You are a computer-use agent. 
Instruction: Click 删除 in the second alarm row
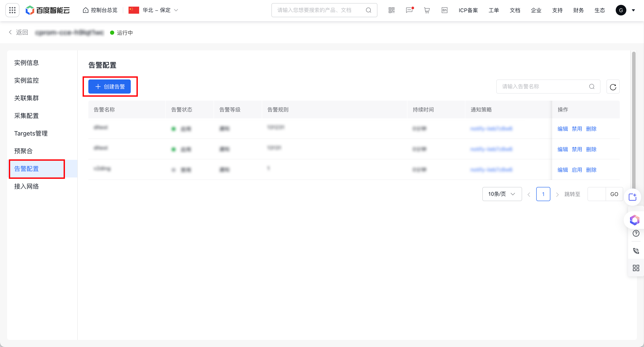click(591, 149)
